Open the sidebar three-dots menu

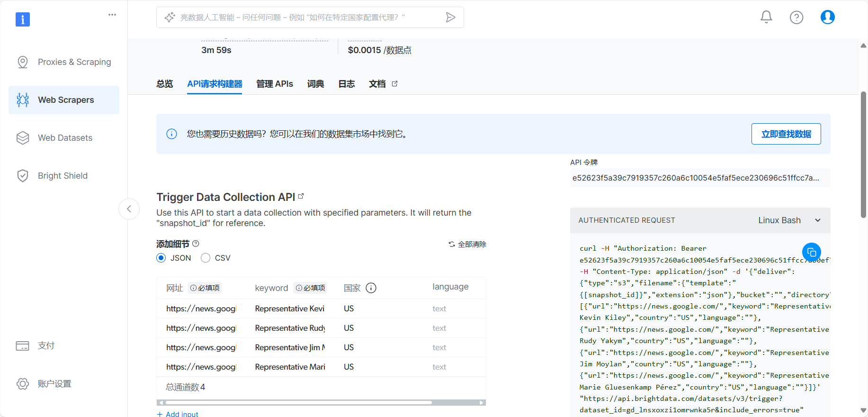pos(112,15)
